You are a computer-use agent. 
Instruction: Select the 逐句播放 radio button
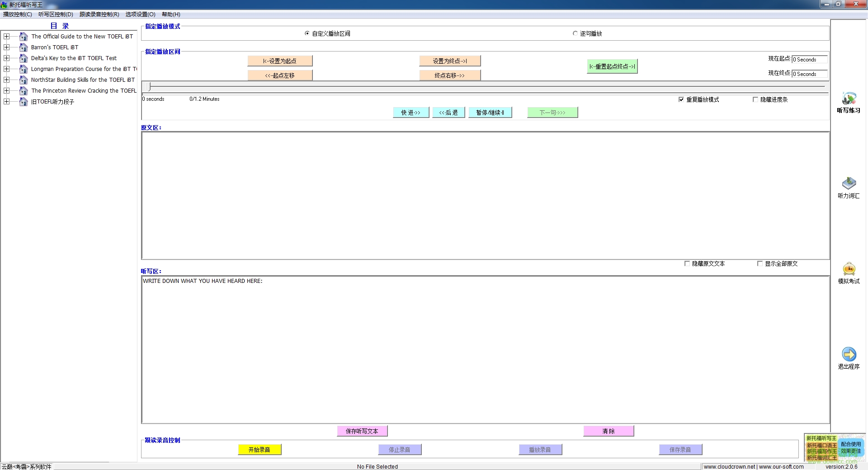pos(575,33)
